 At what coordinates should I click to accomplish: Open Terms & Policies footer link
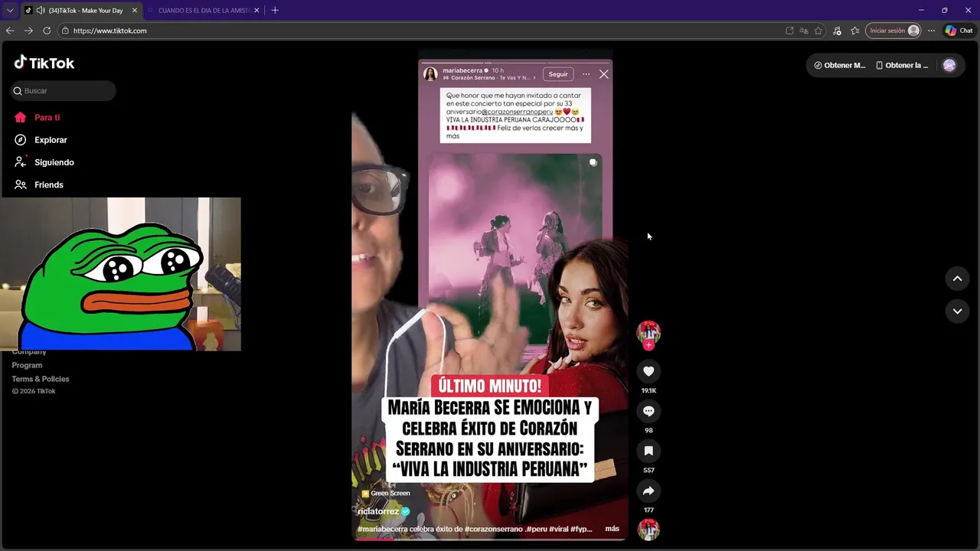click(41, 379)
